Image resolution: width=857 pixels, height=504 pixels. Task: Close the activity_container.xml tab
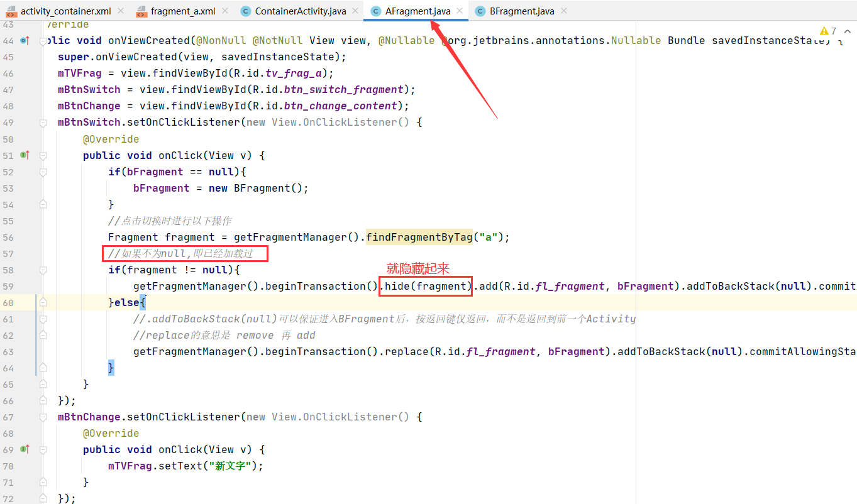(121, 11)
